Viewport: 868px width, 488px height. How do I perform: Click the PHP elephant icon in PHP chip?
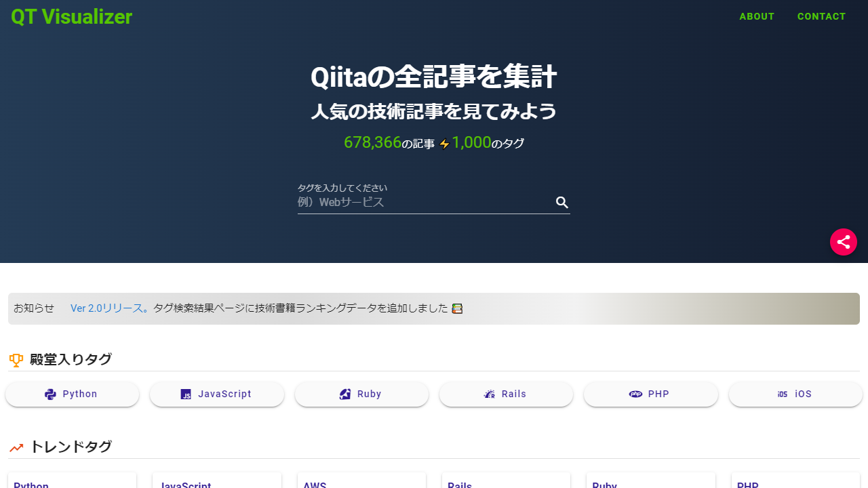[x=635, y=394]
